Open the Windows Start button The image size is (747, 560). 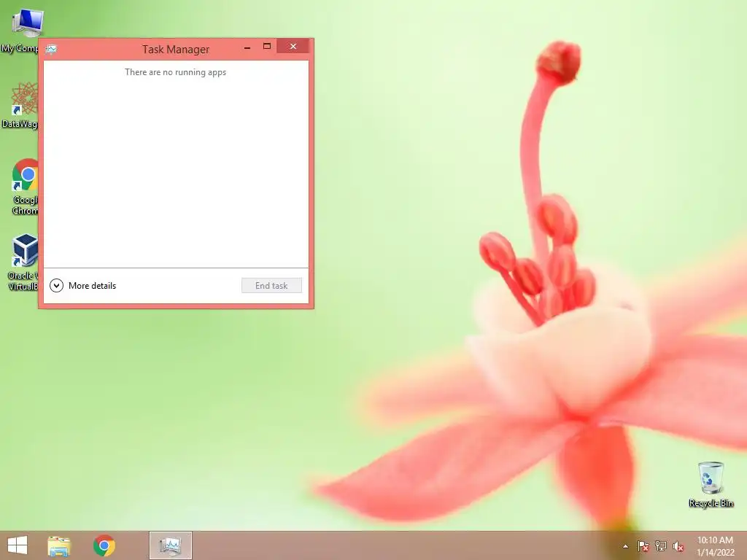click(x=18, y=545)
